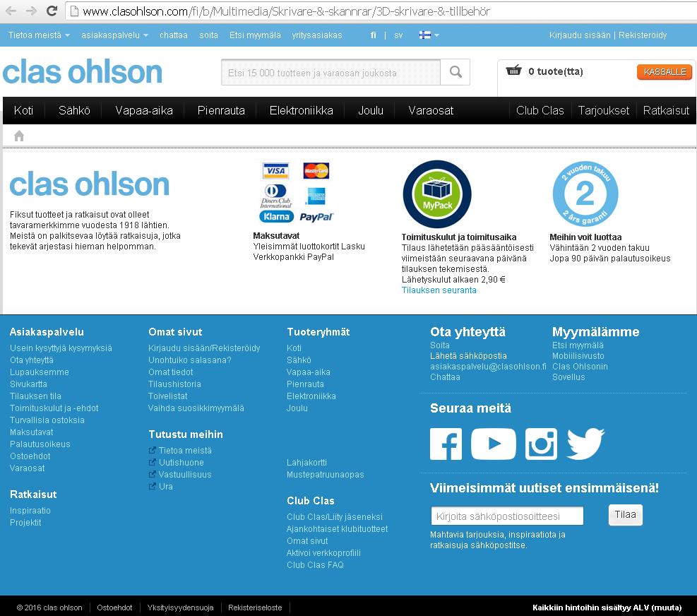Open Etsi myymälä in the top bar
Viewport: 697px width, 616px height.
click(x=255, y=35)
